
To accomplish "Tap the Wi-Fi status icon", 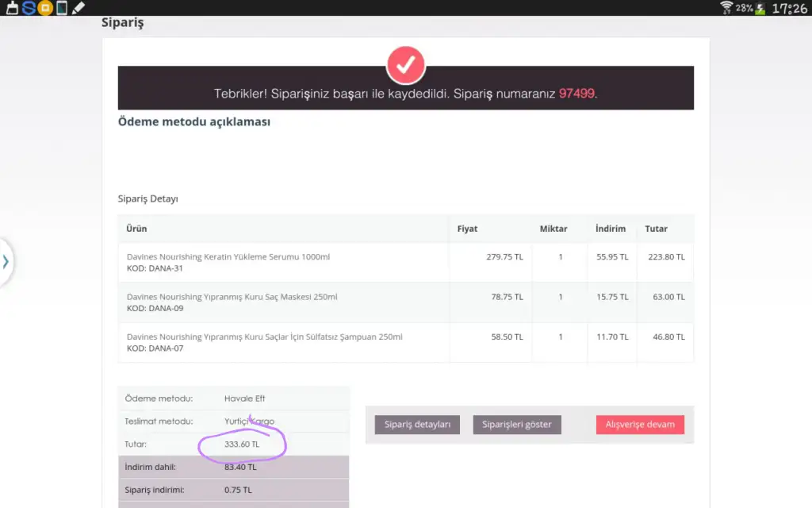I will tap(726, 7).
